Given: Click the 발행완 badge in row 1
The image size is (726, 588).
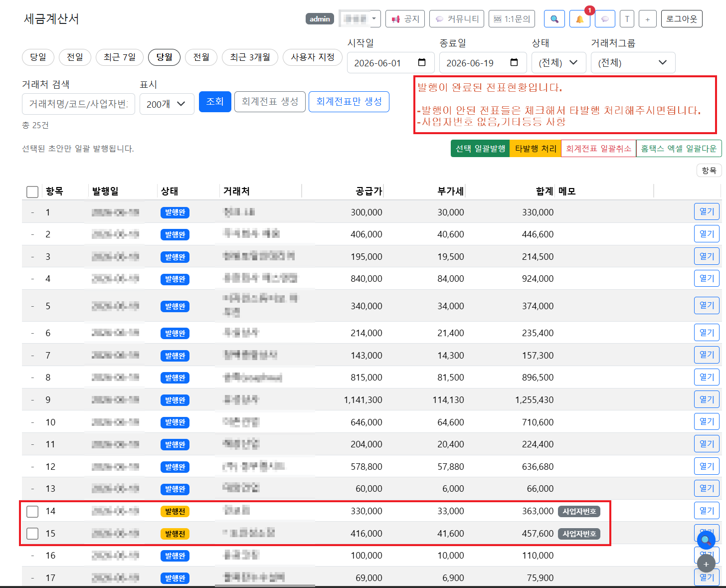Looking at the screenshot, I should (175, 212).
